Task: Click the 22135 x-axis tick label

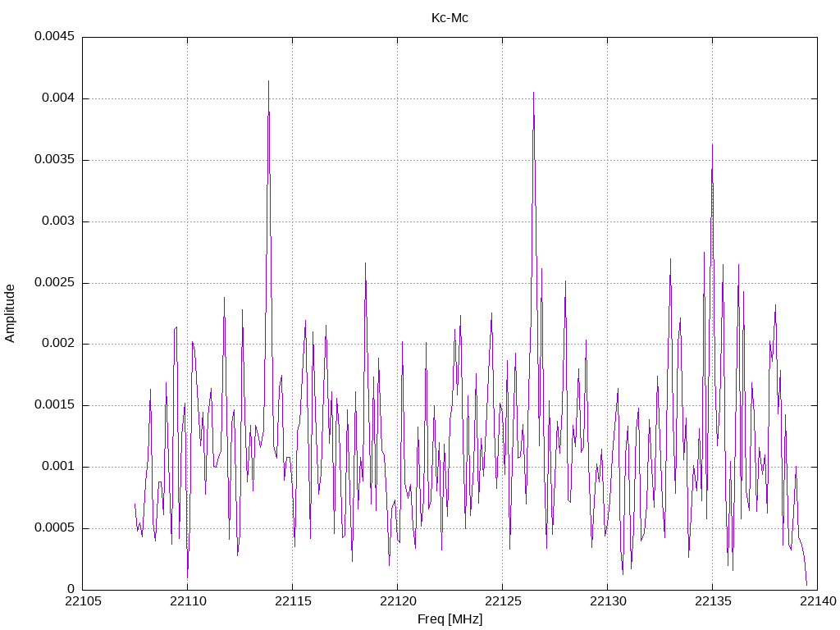Action: [713, 601]
